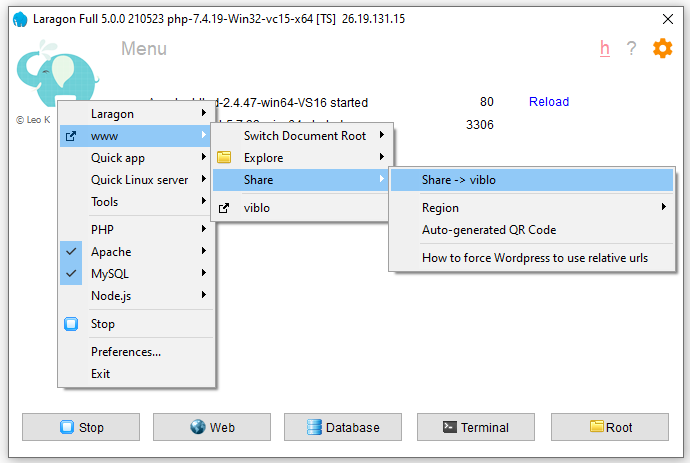Image resolution: width=690 pixels, height=463 pixels.
Task: Expand the Explore submenu arrow
Action: point(382,157)
